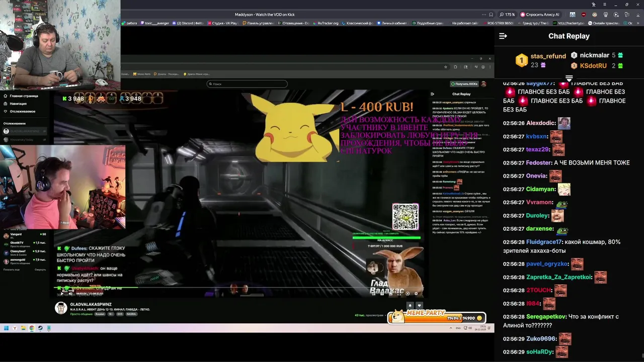Open the zoom indicator showing 175 %
Image resolution: width=644 pixels, height=362 pixels.
tap(507, 15)
